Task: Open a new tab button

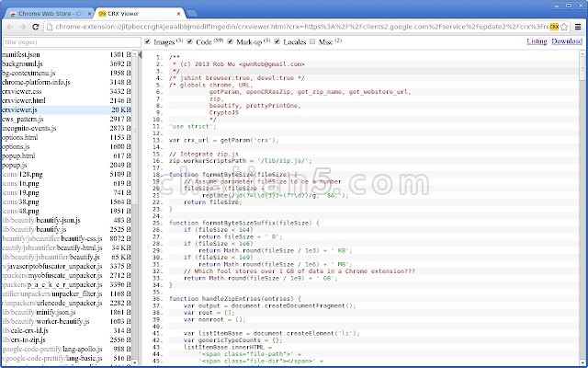Action: (192, 14)
